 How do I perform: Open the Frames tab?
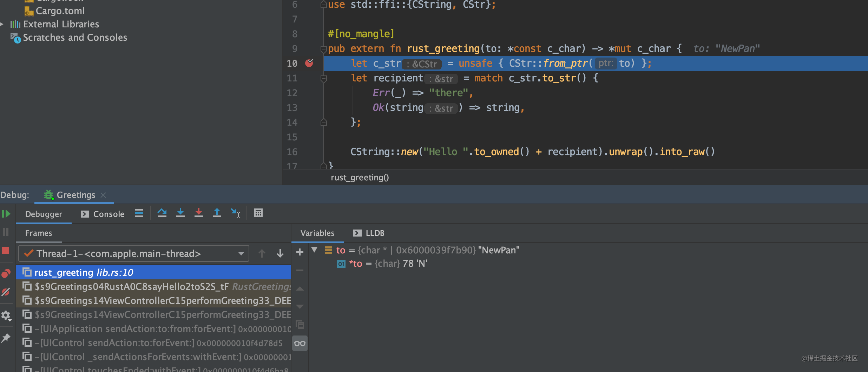(x=39, y=233)
